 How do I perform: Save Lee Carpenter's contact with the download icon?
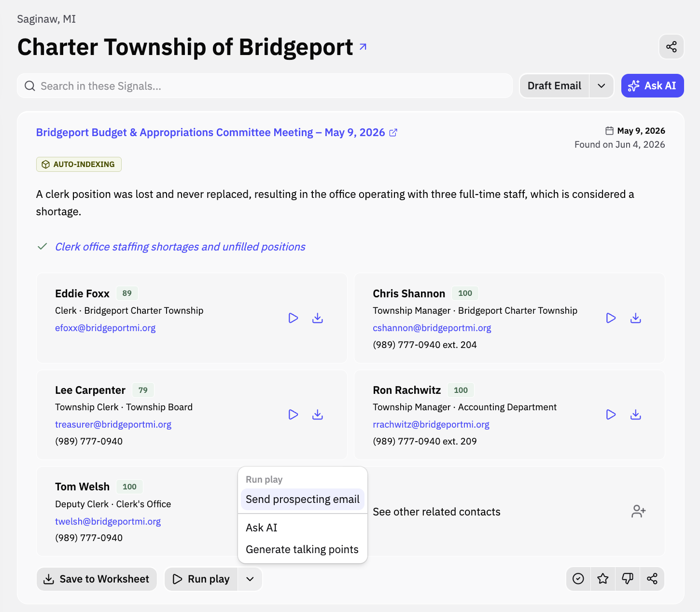point(317,415)
